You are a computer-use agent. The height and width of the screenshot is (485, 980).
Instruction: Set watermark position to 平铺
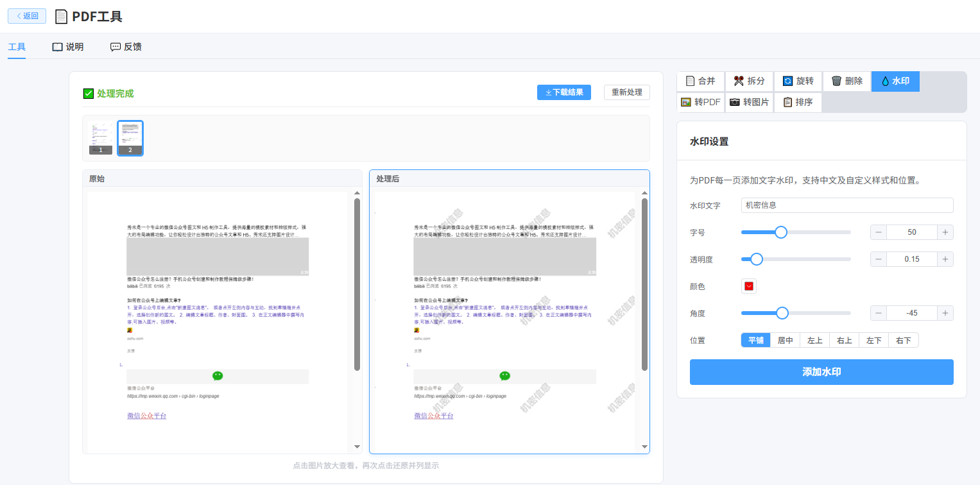tap(756, 340)
